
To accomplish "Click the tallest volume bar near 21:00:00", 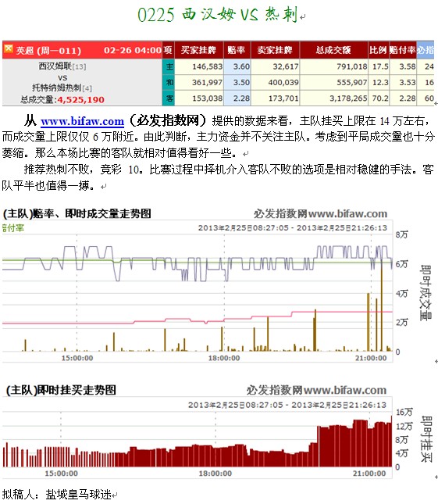I will (x=382, y=306).
